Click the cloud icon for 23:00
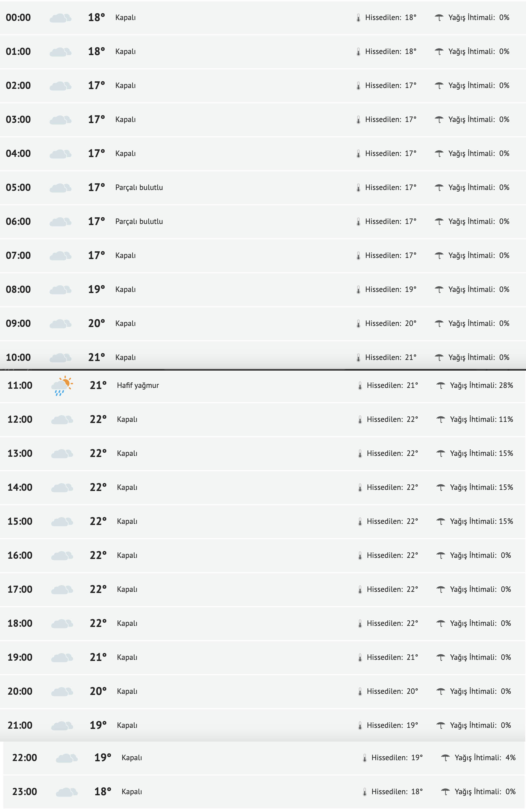 click(x=67, y=792)
